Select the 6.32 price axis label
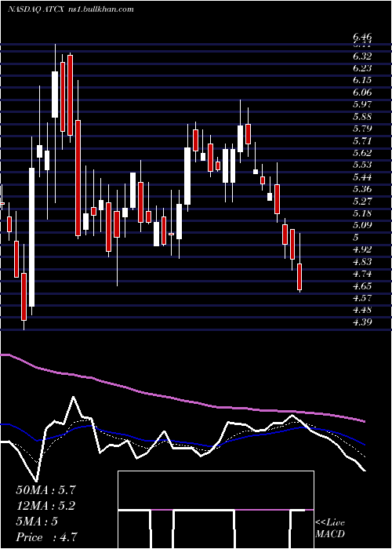Screen dimensions: 392x549 coord(362,56)
